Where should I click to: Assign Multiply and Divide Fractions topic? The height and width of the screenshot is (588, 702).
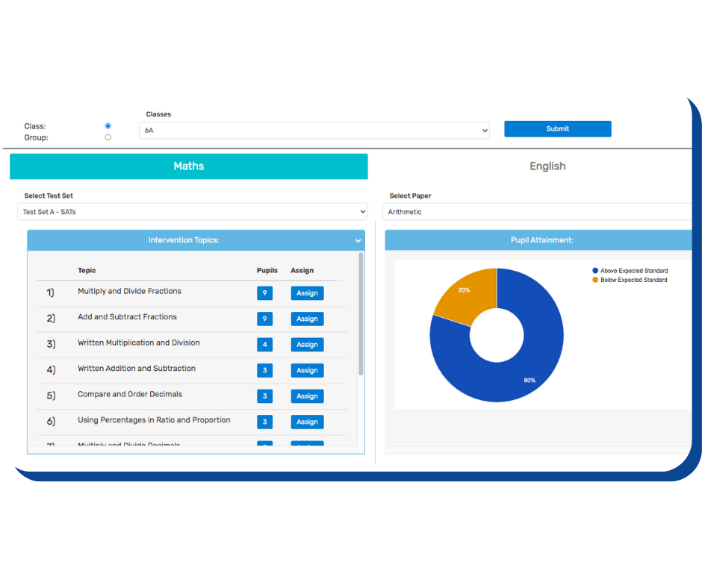click(x=307, y=293)
